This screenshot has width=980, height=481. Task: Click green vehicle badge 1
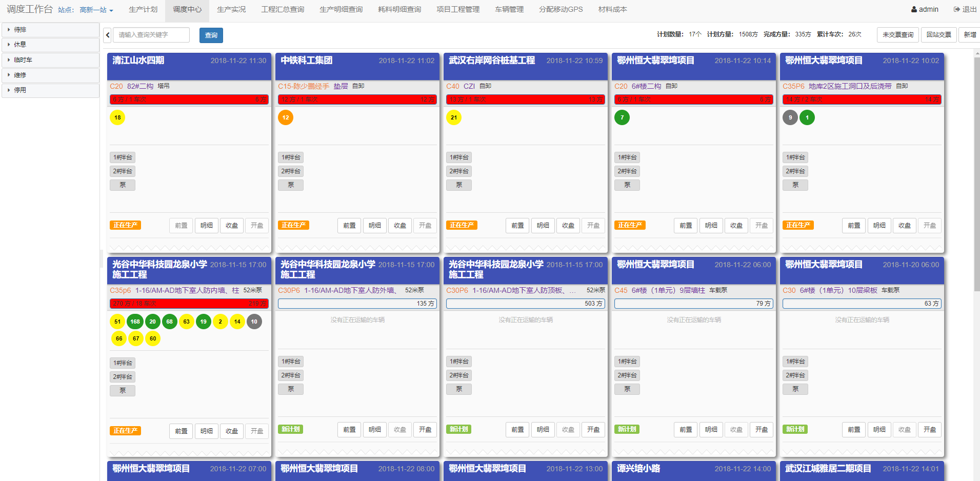point(807,117)
